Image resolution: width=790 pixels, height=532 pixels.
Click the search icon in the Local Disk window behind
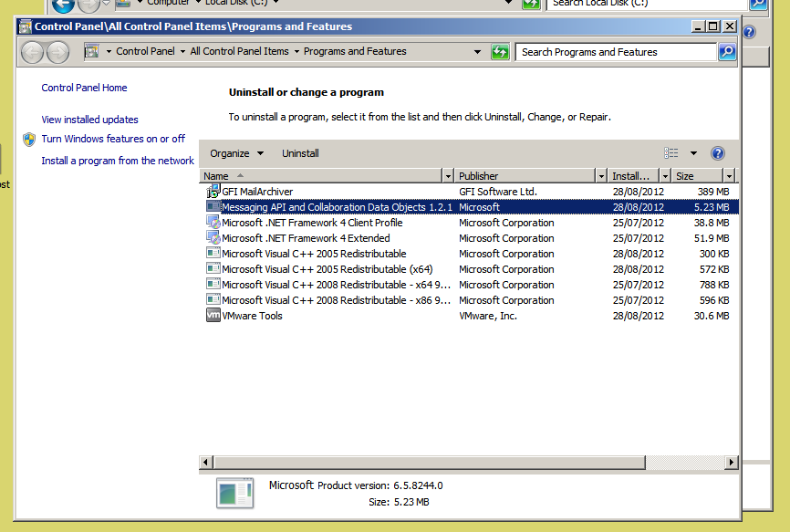pyautogui.click(x=758, y=4)
